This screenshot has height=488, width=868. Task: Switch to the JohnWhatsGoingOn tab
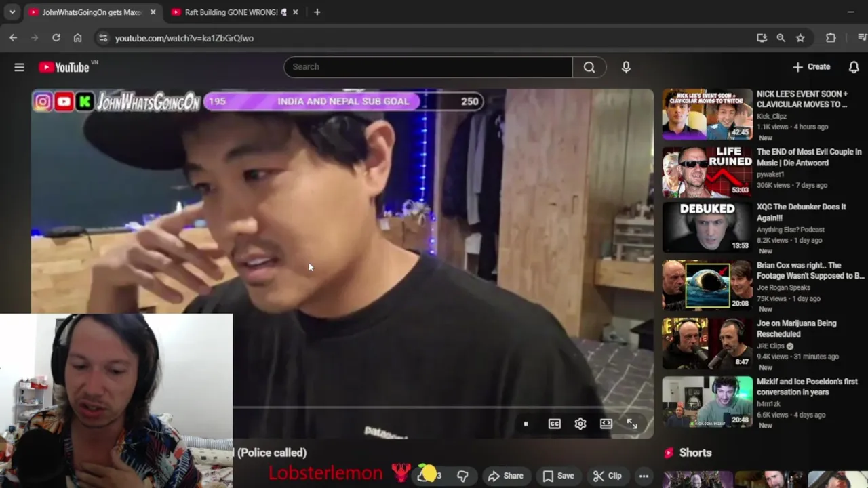click(92, 12)
